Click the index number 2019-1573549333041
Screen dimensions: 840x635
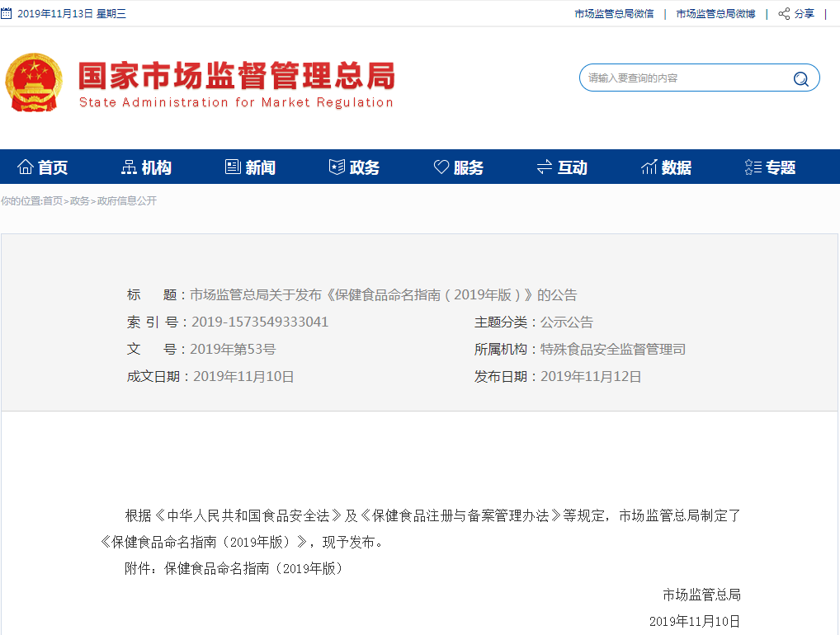point(260,322)
